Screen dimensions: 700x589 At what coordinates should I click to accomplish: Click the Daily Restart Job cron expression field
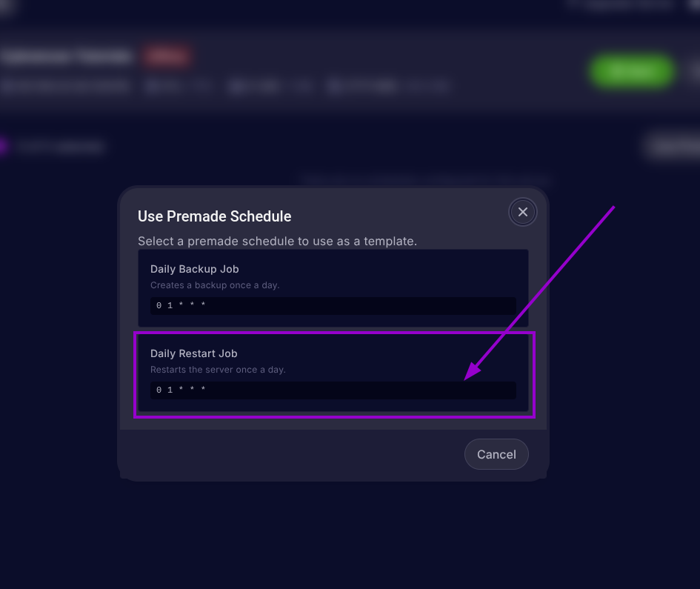point(333,390)
